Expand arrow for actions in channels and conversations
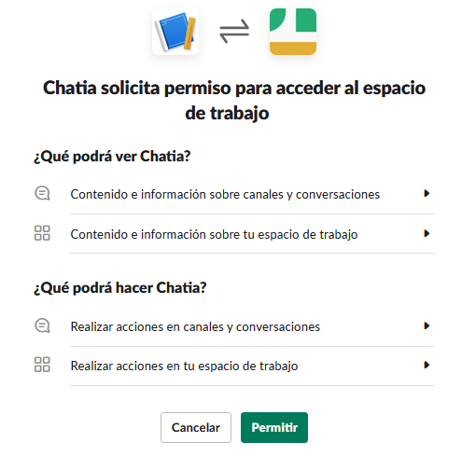The height and width of the screenshot is (470, 476). [427, 326]
